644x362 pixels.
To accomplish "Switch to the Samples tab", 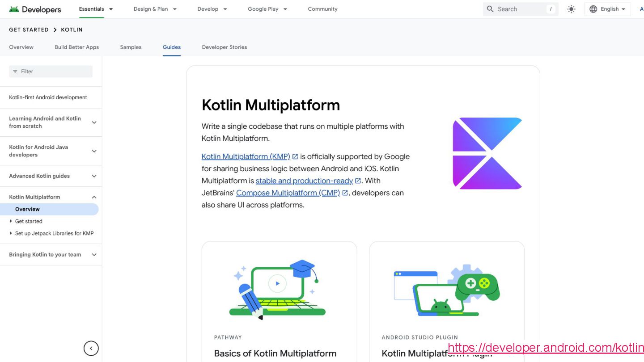I will pyautogui.click(x=131, y=47).
